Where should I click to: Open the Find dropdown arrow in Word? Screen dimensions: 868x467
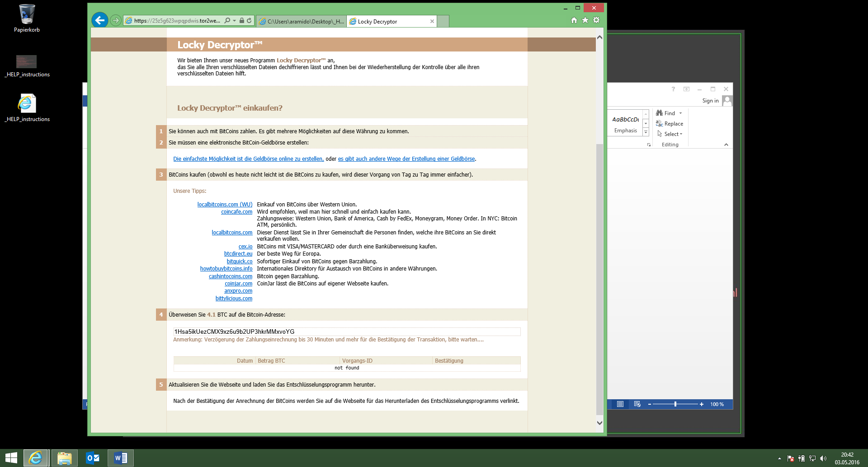[680, 113]
